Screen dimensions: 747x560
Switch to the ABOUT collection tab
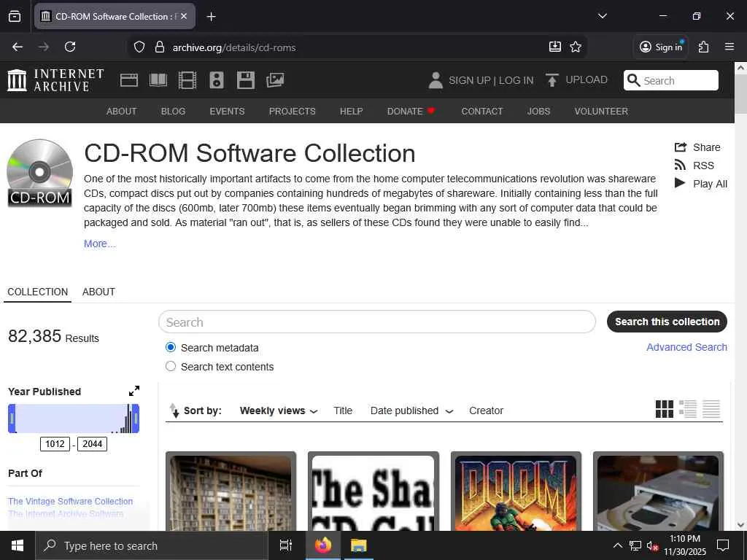[98, 292]
